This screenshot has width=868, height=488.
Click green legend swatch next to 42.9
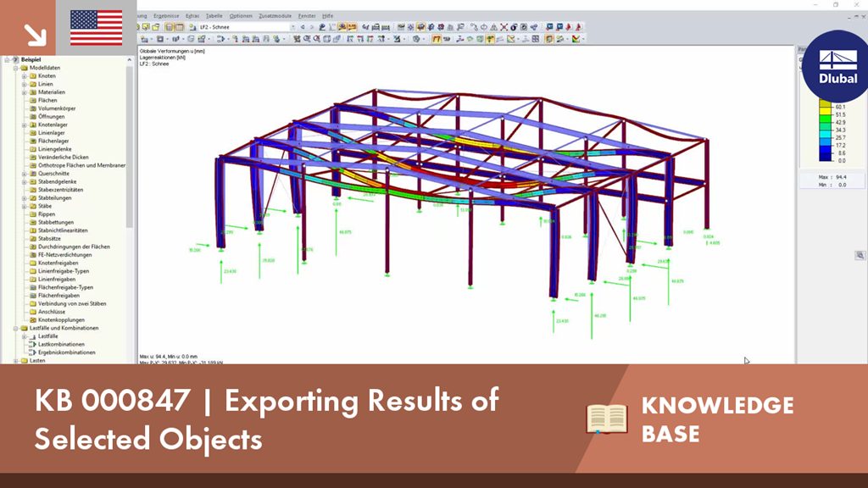click(x=826, y=119)
